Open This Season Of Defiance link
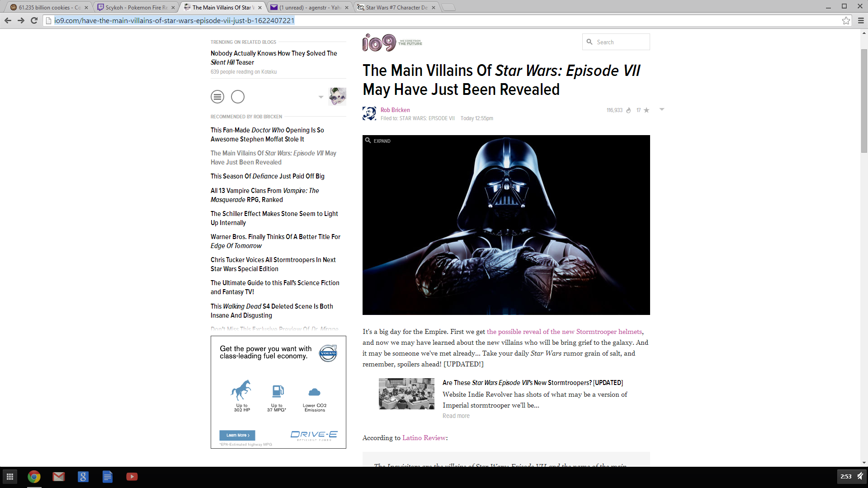Screen dimensions: 868x488 268,176
